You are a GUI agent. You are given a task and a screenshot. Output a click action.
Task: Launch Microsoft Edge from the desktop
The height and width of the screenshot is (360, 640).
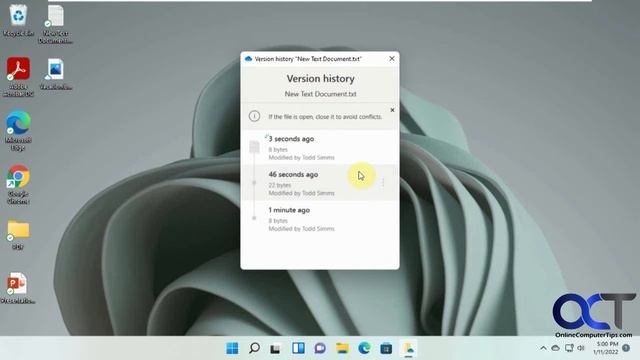coord(18,130)
